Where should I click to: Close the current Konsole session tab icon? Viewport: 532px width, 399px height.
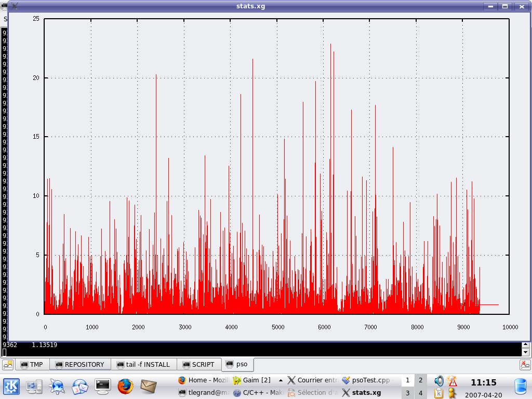click(525, 365)
